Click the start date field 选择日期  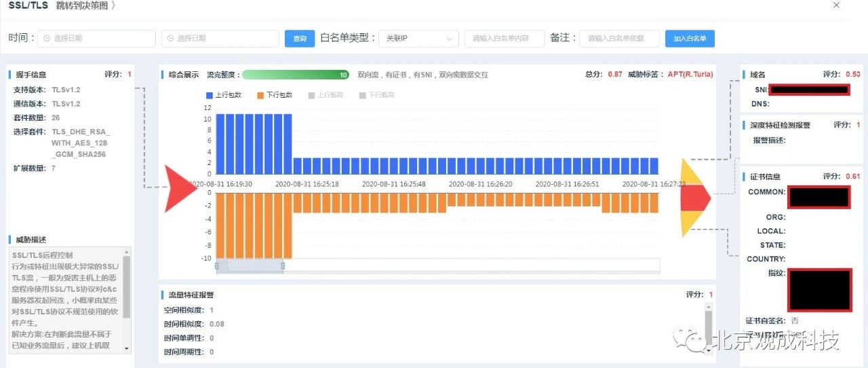pyautogui.click(x=96, y=39)
